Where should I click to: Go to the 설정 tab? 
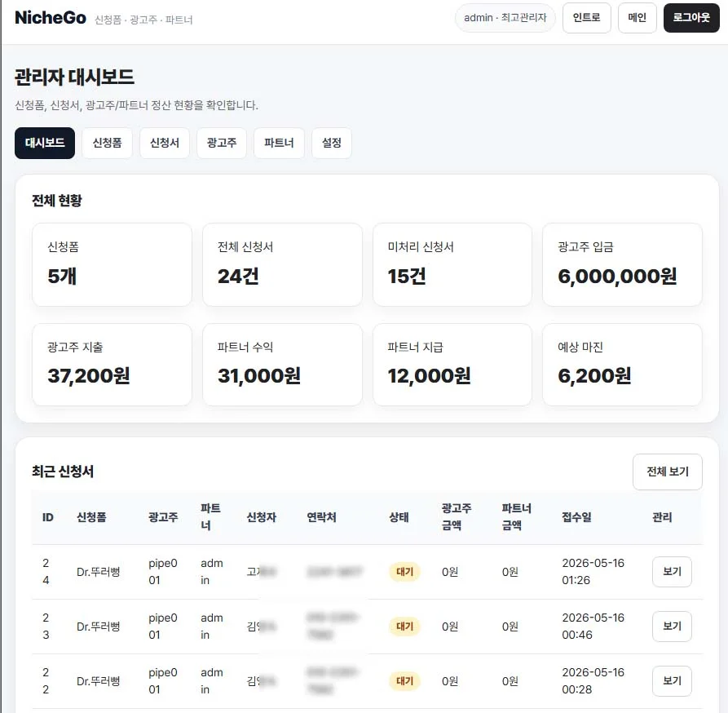332,143
